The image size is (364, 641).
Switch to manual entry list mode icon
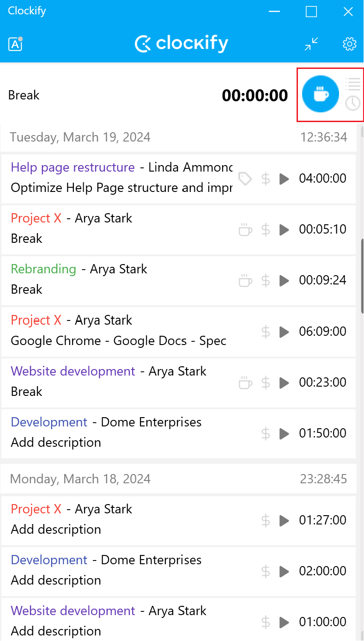353,84
